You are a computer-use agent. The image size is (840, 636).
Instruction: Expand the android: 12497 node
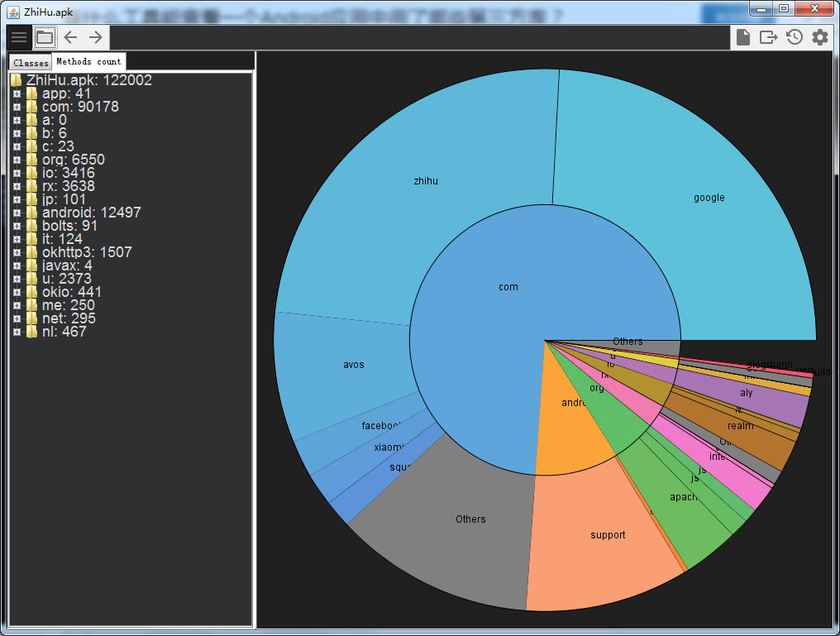click(17, 213)
